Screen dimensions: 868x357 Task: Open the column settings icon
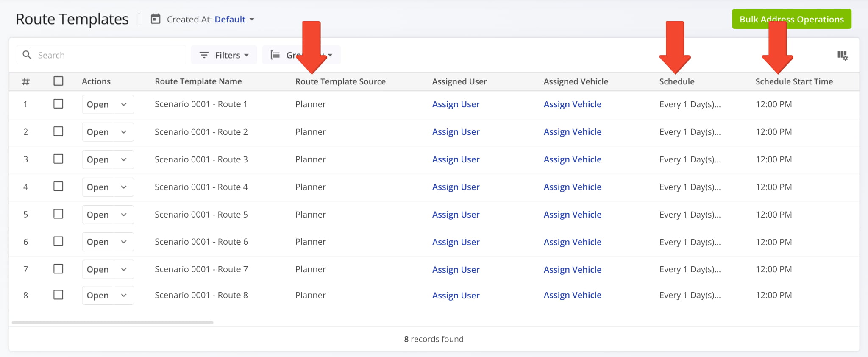pyautogui.click(x=842, y=55)
